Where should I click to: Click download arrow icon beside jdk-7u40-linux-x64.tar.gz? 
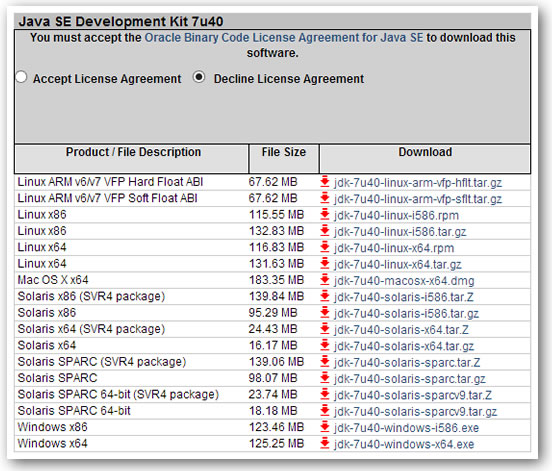325,264
